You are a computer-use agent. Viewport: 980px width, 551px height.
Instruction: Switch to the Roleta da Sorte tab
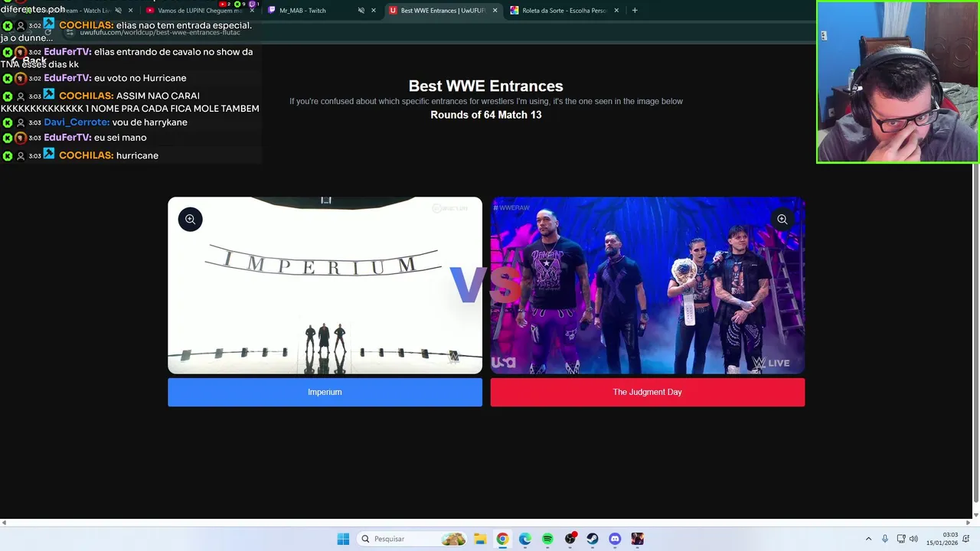(x=564, y=11)
